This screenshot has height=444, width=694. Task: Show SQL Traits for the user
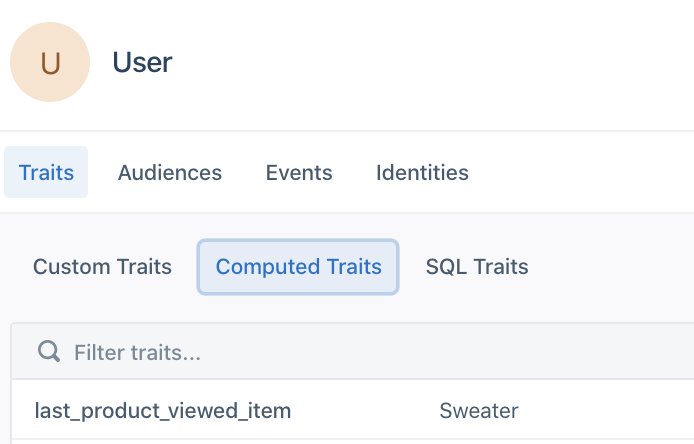(477, 267)
